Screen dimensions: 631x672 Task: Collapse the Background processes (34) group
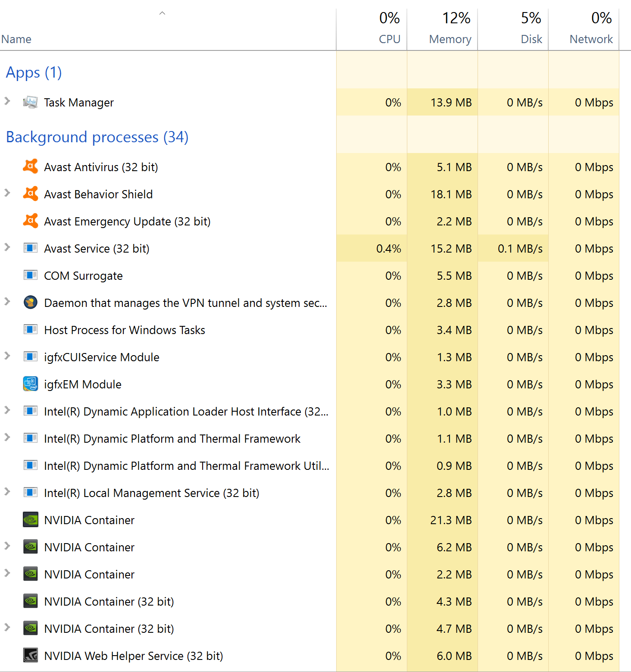pos(97,137)
